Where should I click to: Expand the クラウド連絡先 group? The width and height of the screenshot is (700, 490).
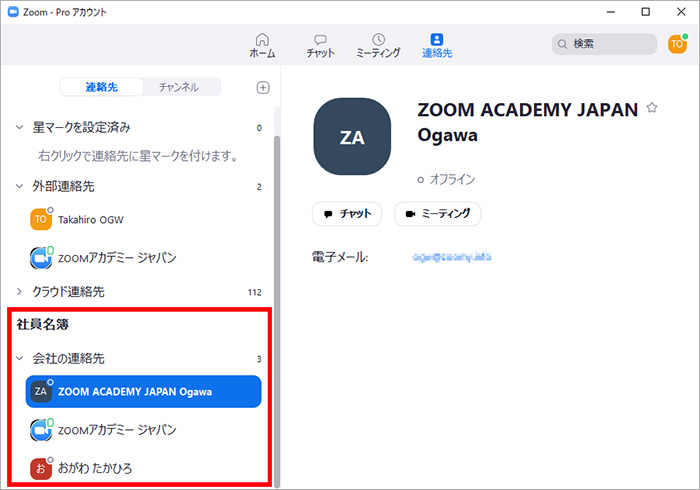coord(19,292)
